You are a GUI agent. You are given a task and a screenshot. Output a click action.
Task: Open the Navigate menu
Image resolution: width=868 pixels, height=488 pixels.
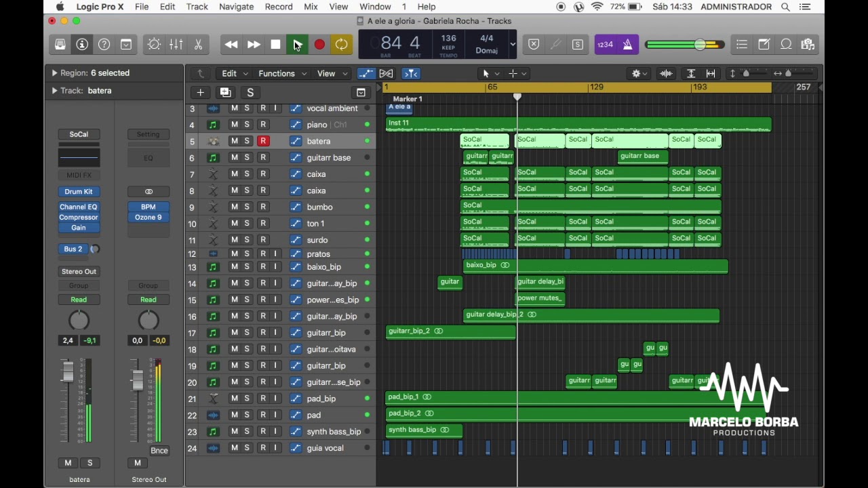(x=237, y=7)
